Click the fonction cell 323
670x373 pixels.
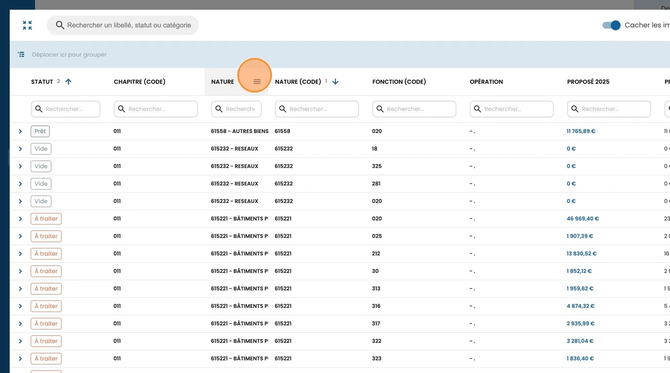coord(376,359)
